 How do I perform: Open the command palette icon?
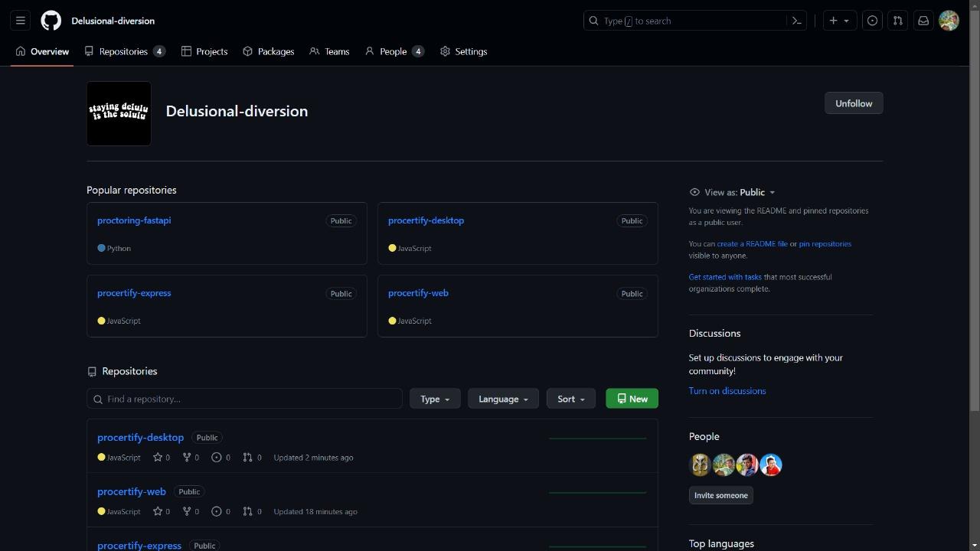coord(796,21)
